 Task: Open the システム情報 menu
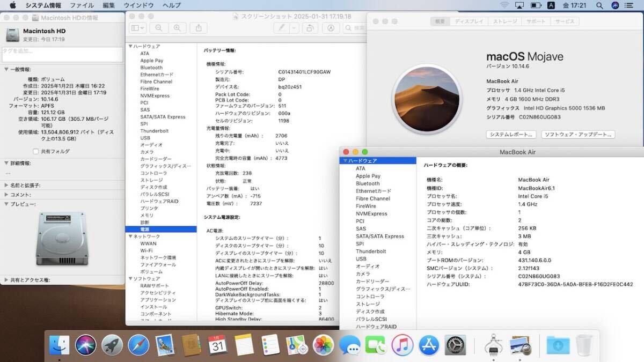pyautogui.click(x=43, y=5)
